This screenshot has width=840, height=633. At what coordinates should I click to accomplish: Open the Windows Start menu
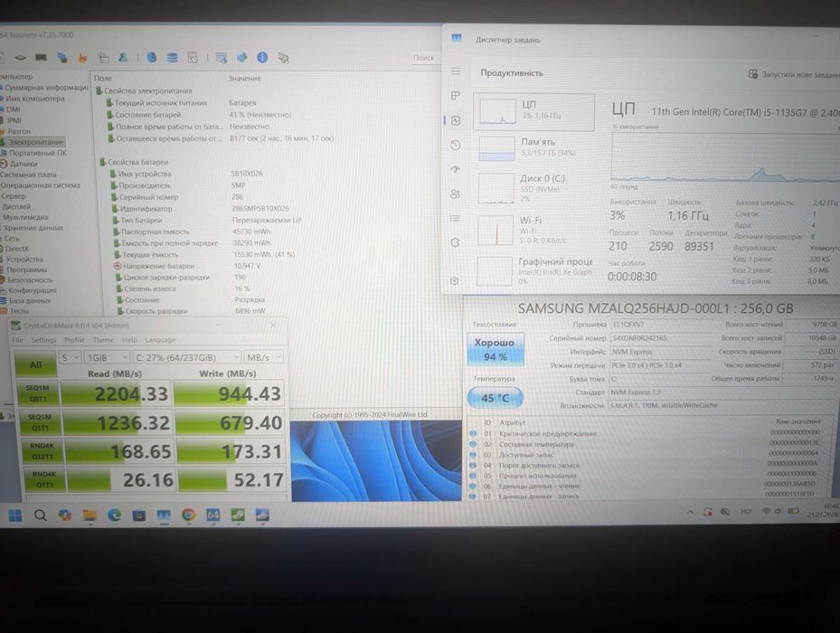(15, 515)
